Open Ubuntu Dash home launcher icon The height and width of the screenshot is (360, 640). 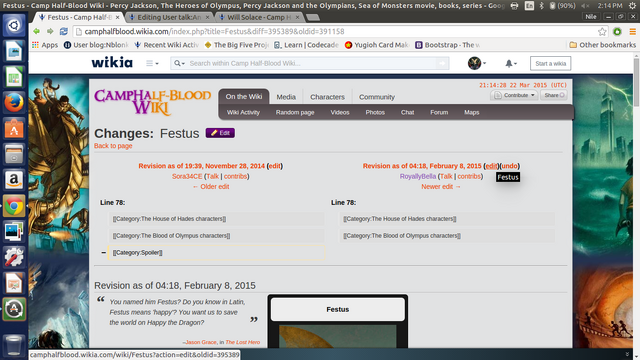click(14, 25)
